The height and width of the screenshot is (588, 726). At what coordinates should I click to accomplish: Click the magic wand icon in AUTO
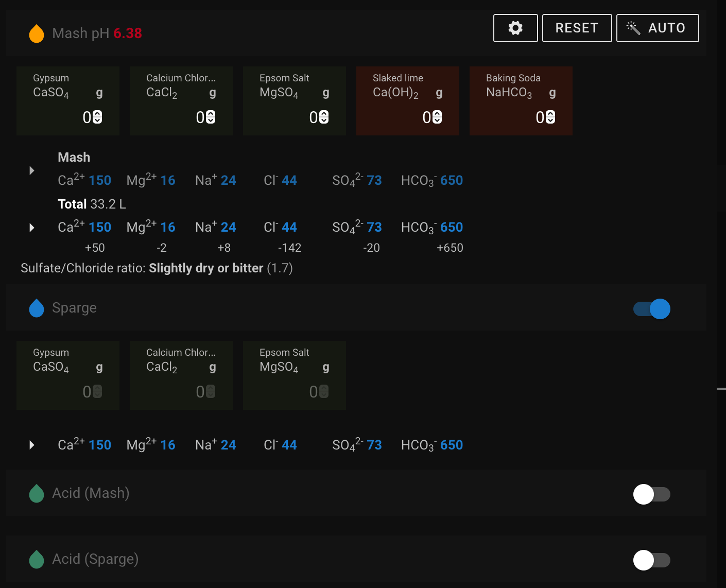click(x=633, y=28)
